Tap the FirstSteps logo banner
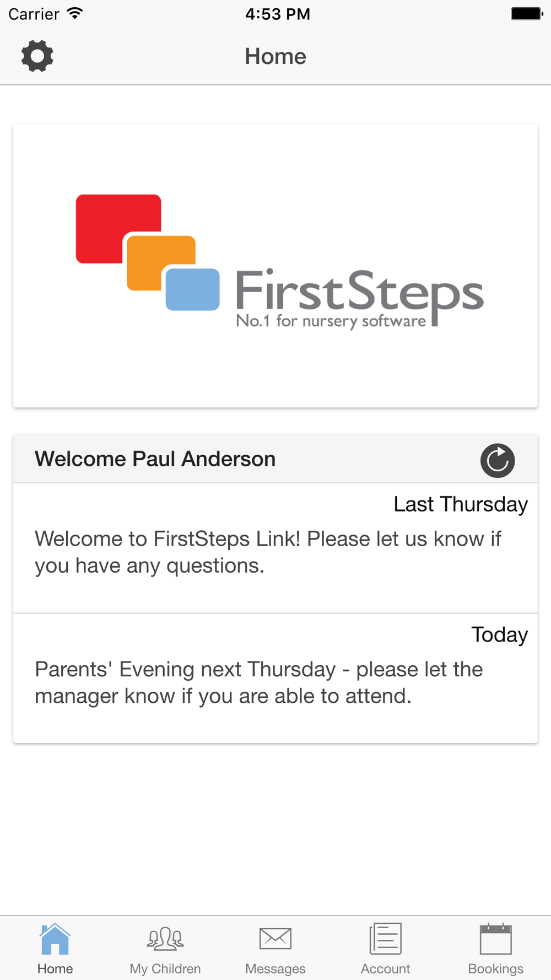Screen dimensions: 551x980 pos(275,266)
